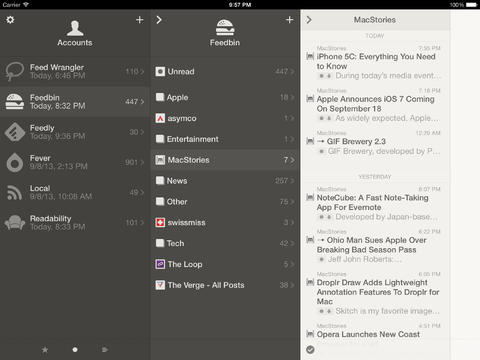Show starred items filter
This screenshot has height=360, width=480.
45,349
